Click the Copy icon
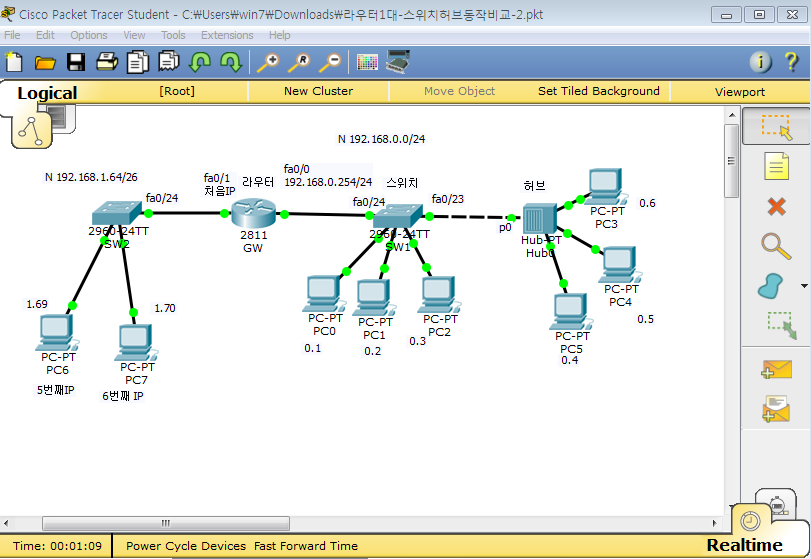811x559 pixels. [138, 62]
